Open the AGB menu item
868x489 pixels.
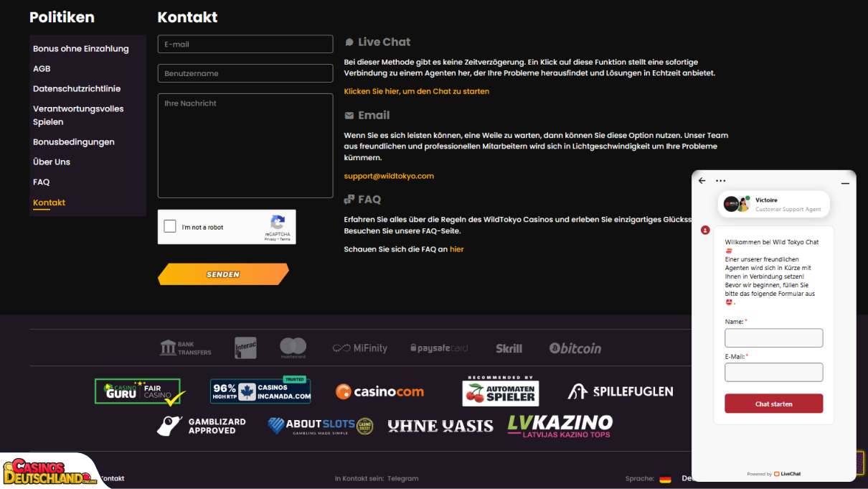[42, 69]
